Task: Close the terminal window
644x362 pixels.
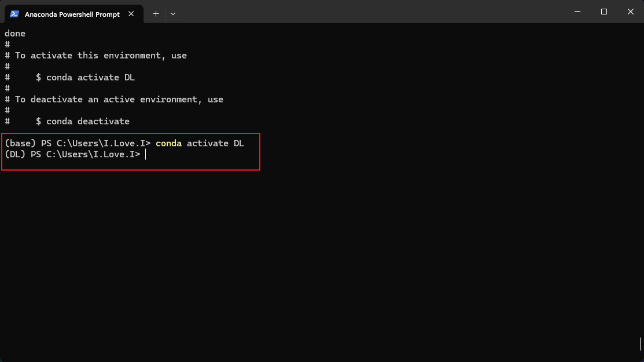Action: pyautogui.click(x=631, y=12)
